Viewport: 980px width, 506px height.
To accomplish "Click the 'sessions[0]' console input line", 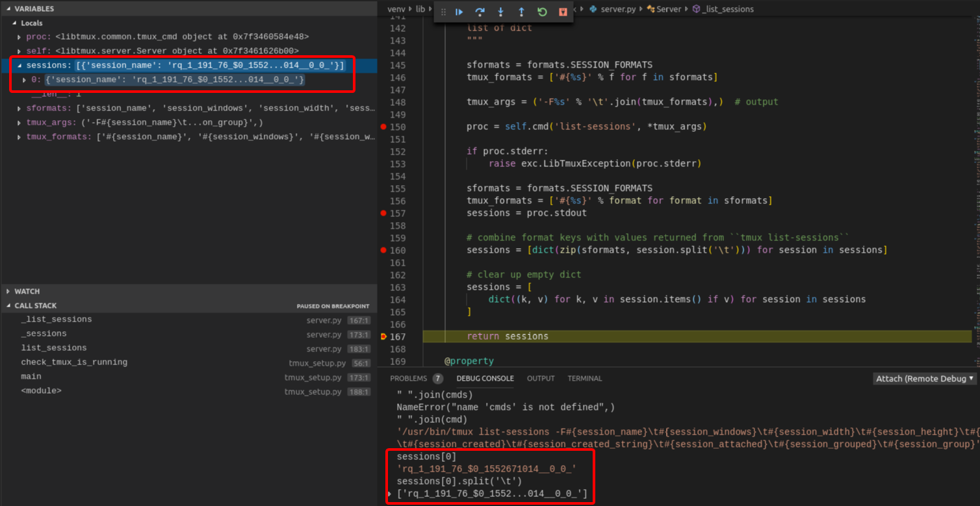I will (x=426, y=457).
